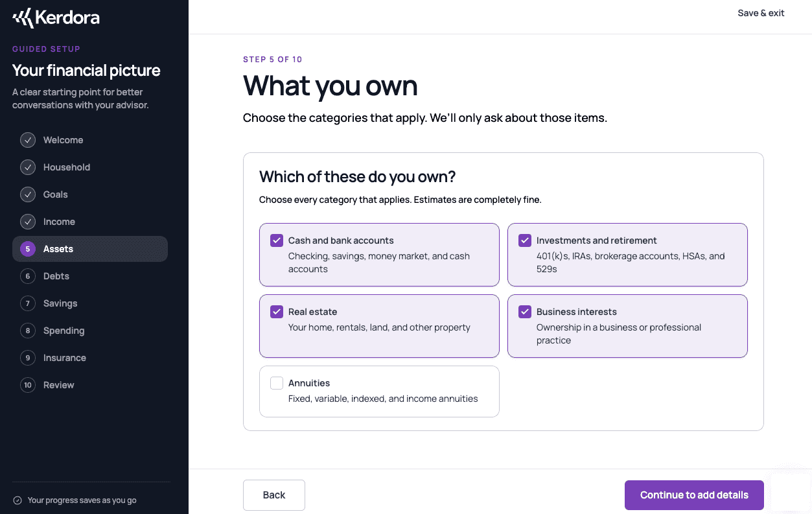Click the step 5 number badge
This screenshot has height=514, width=812.
[x=27, y=249]
